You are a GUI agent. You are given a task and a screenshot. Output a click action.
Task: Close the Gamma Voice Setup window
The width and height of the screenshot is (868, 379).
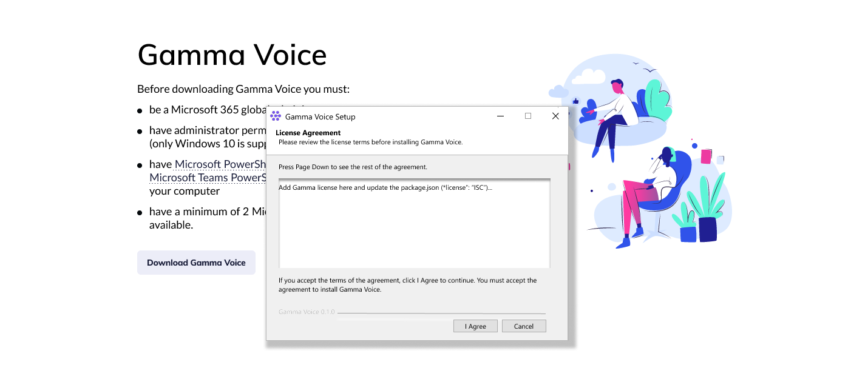tap(555, 116)
